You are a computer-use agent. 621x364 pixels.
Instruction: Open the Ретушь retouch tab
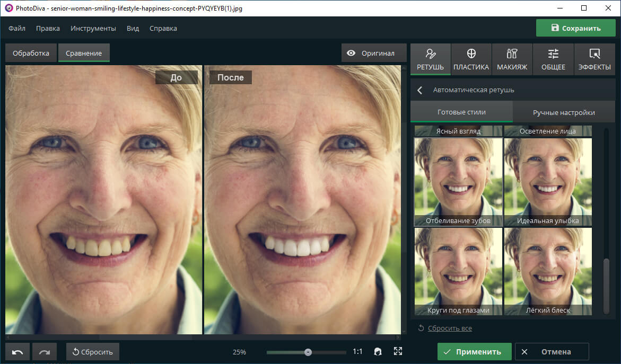tap(431, 59)
